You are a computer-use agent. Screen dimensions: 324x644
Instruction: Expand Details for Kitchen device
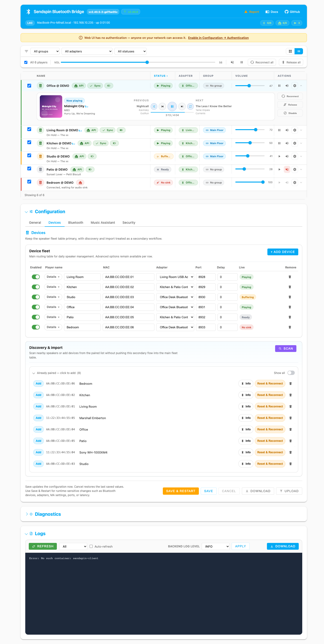point(53,287)
